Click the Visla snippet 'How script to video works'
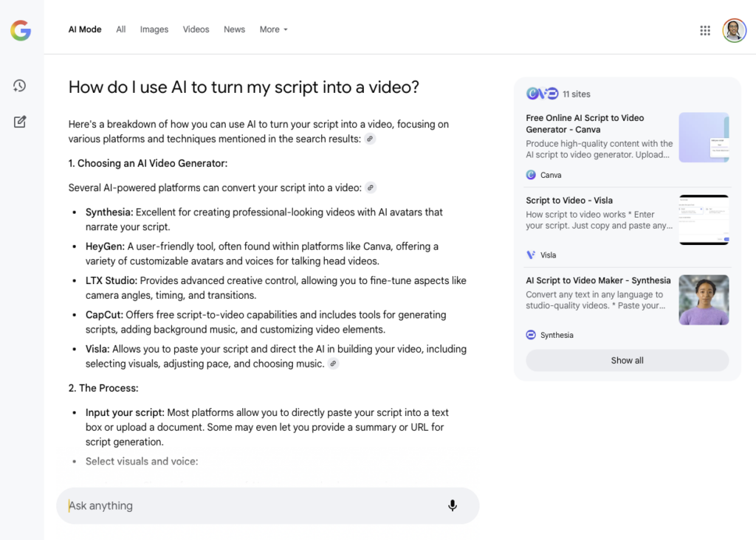Viewport: 756px width, 540px height. [599, 220]
